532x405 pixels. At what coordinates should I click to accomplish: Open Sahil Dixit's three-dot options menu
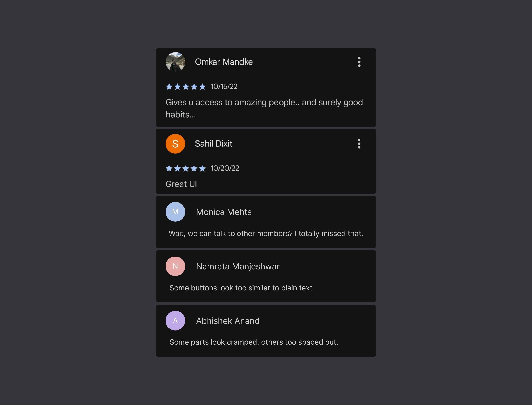point(359,144)
